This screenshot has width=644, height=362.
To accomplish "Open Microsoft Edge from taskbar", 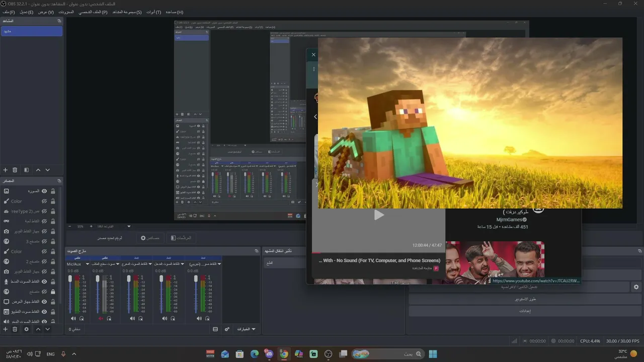I will [255, 354].
